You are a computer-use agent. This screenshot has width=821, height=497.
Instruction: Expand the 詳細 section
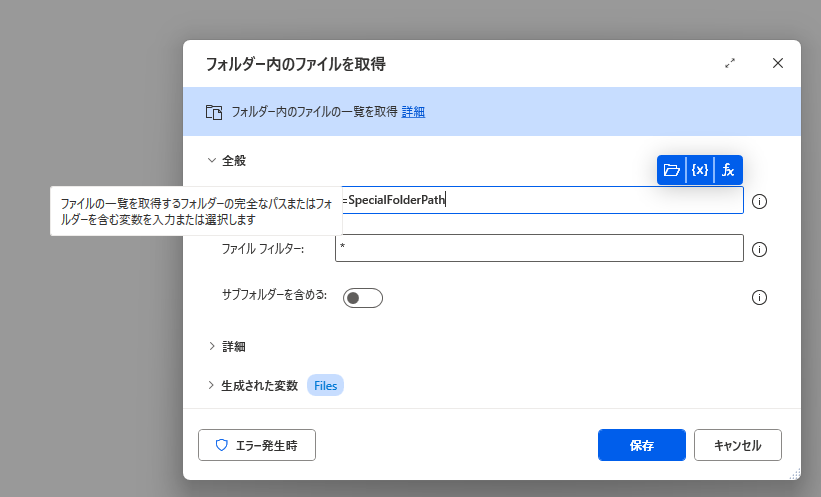212,346
